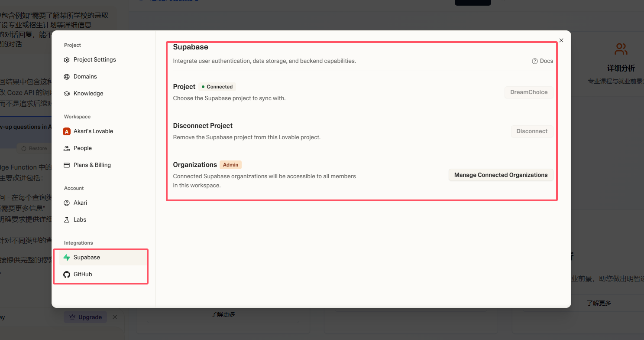Image resolution: width=644 pixels, height=340 pixels.
Task: Click the question mark Docs icon
Action: 535,61
